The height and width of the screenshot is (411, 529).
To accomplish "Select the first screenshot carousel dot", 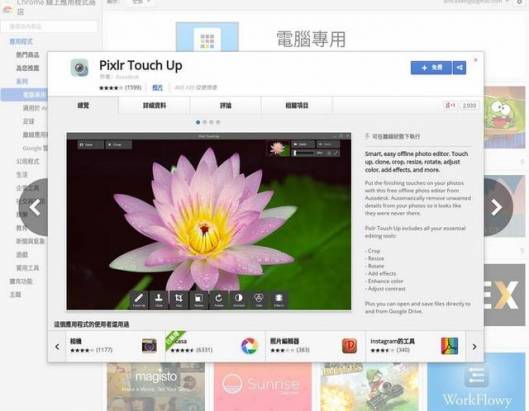I will (x=198, y=122).
